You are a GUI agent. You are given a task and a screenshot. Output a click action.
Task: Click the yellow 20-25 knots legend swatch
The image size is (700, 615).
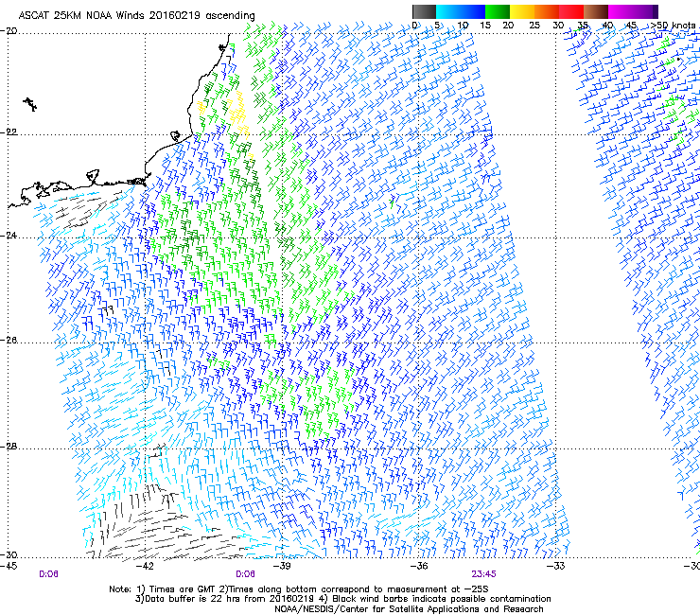click(x=522, y=11)
